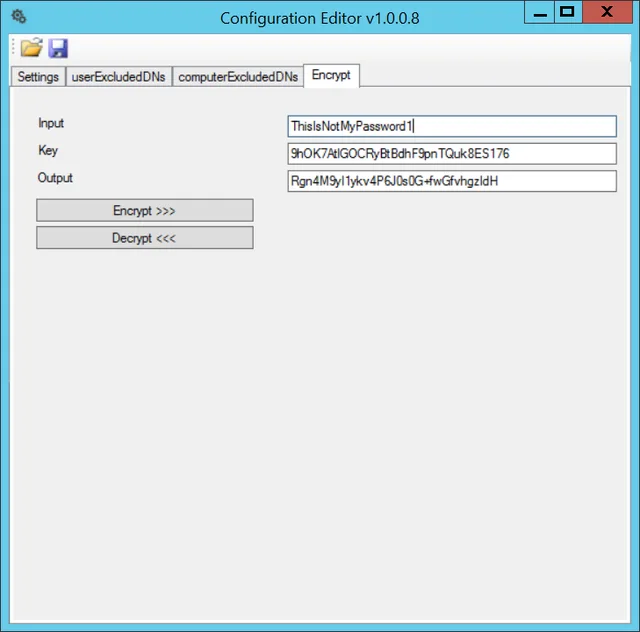
Task: Click the Decrypt <<< button
Action: coord(144,238)
